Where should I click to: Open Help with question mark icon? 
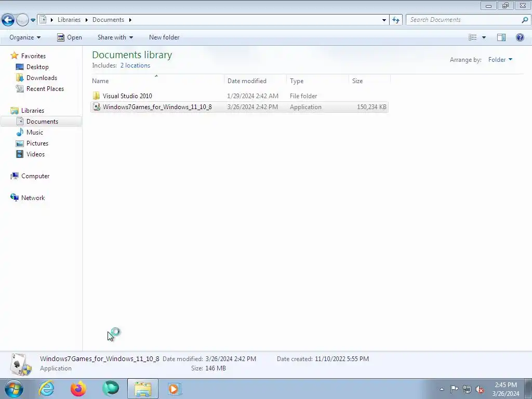coord(520,37)
